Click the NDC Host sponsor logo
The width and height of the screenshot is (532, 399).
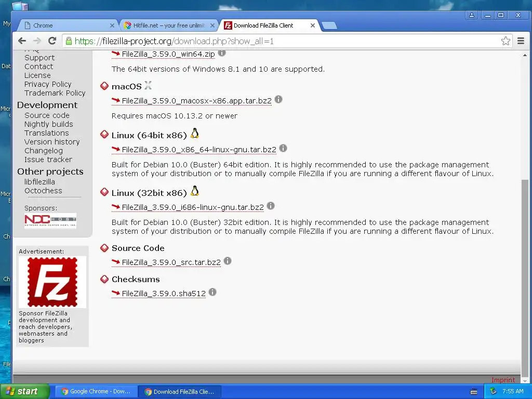pyautogui.click(x=50, y=220)
